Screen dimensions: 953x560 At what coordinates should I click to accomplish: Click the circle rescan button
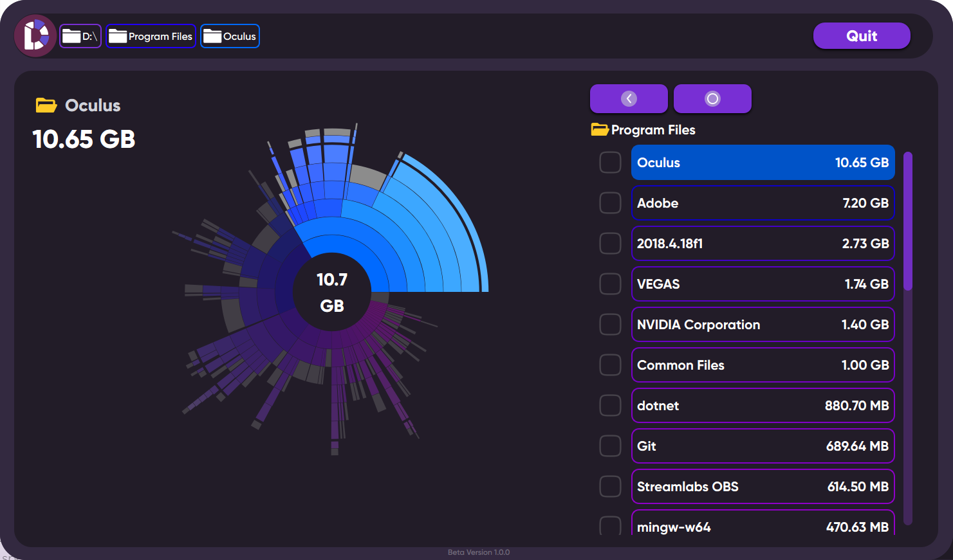pyautogui.click(x=712, y=98)
